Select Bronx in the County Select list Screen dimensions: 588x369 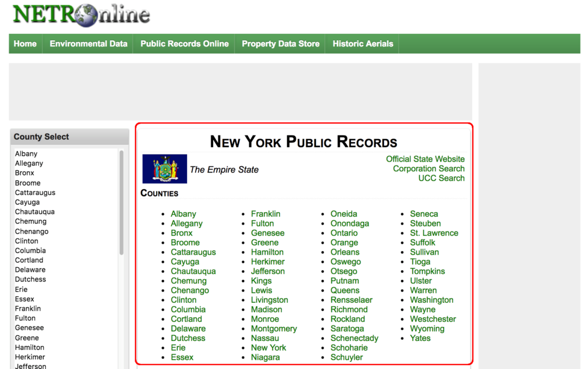(24, 173)
